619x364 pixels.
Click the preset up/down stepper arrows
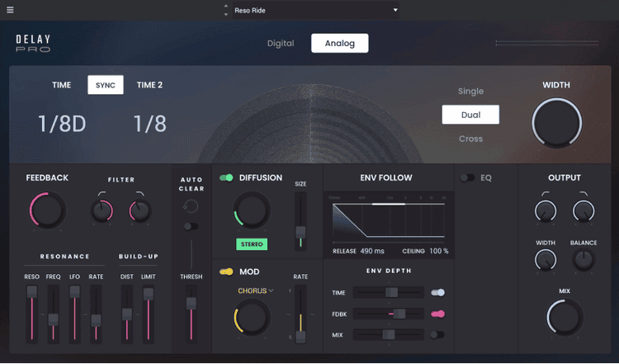click(226, 10)
